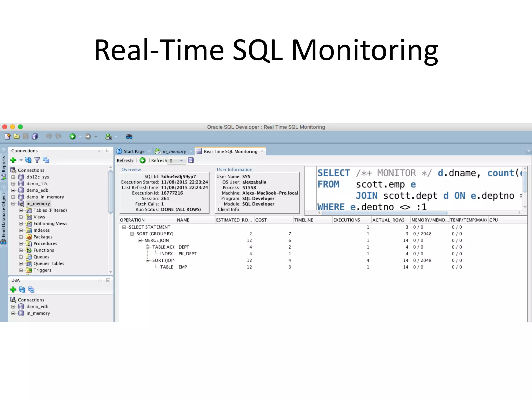Collapse the in_memory connection node
Viewport: 532px width, 399px height.
(x=13, y=204)
